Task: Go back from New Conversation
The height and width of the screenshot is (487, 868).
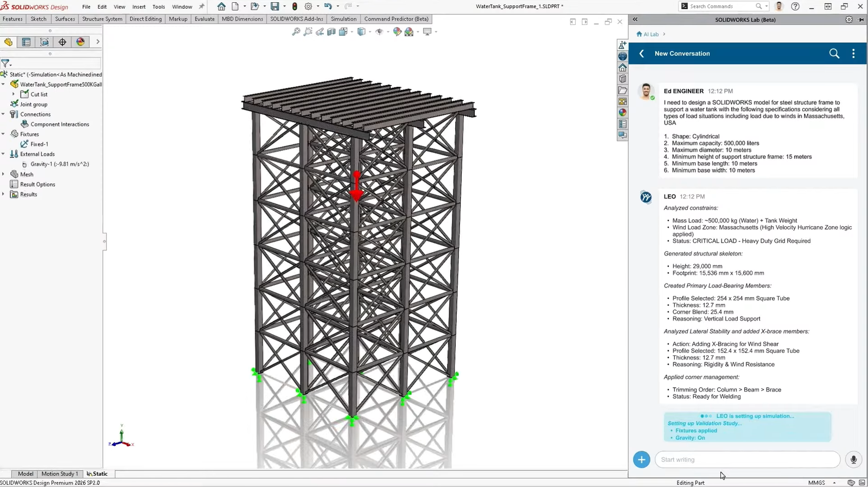Action: pyautogui.click(x=642, y=53)
